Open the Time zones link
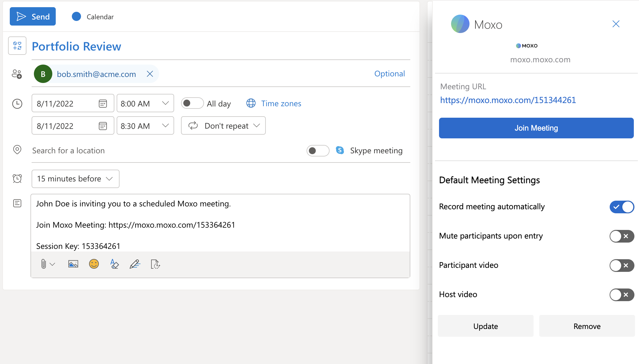The image size is (639, 364). click(x=281, y=103)
